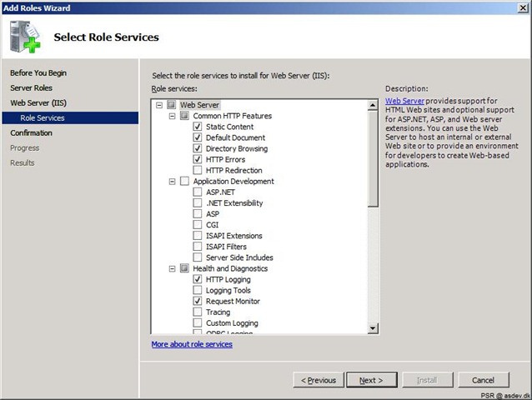Select the Server Side Includes label
The width and height of the screenshot is (532, 400).
239,257
